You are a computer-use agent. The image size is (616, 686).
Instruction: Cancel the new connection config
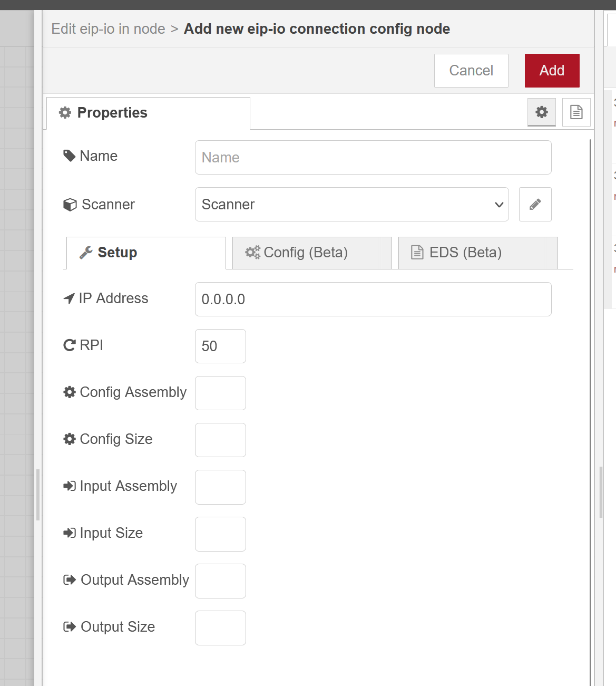[x=471, y=71]
